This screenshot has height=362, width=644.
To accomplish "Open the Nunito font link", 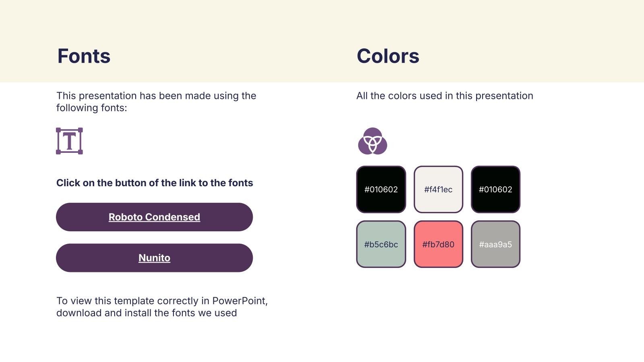I will pyautogui.click(x=154, y=258).
